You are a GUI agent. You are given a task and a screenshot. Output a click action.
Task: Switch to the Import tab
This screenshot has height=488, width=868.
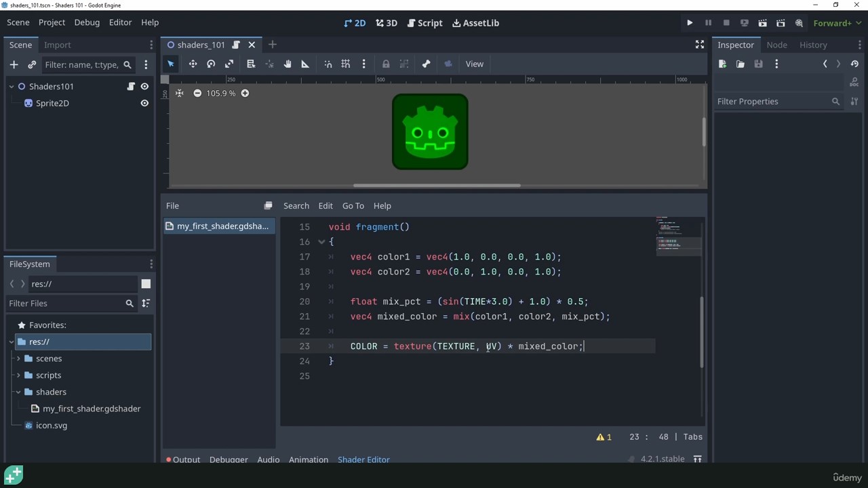[x=58, y=45]
